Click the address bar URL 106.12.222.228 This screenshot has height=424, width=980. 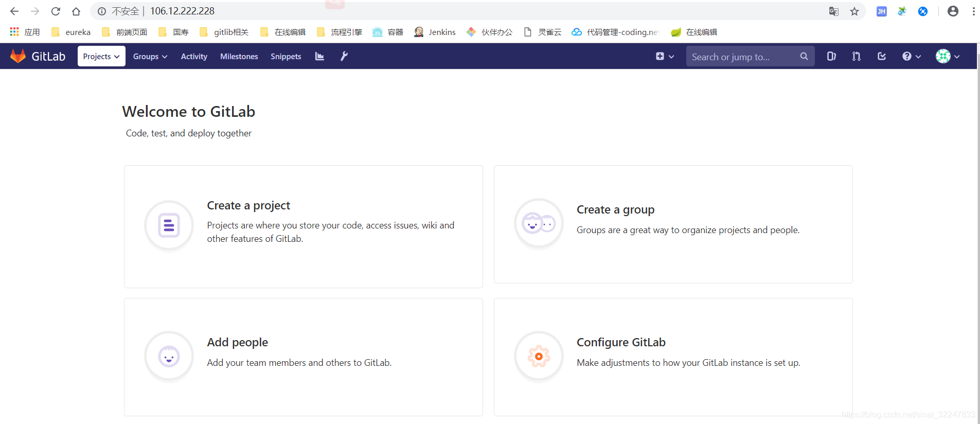pyautogui.click(x=182, y=11)
